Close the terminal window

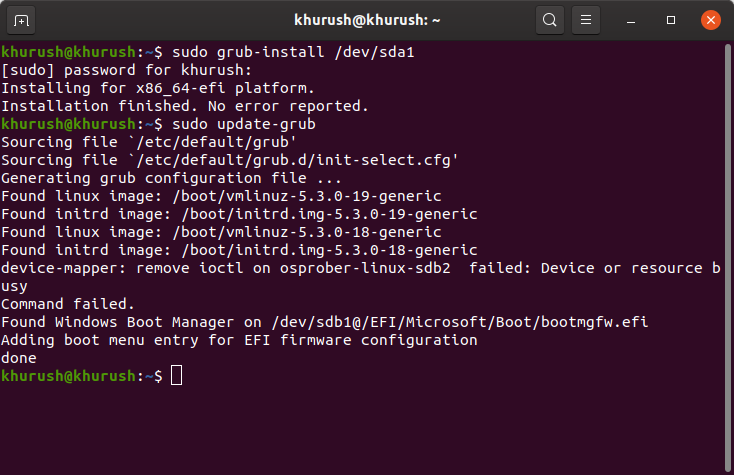[x=710, y=20]
